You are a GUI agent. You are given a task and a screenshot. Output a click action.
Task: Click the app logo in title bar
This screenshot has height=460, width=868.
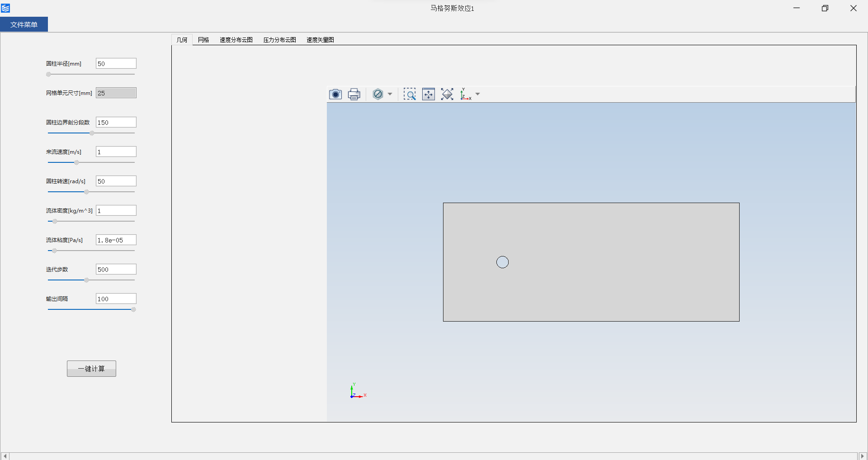click(5, 8)
